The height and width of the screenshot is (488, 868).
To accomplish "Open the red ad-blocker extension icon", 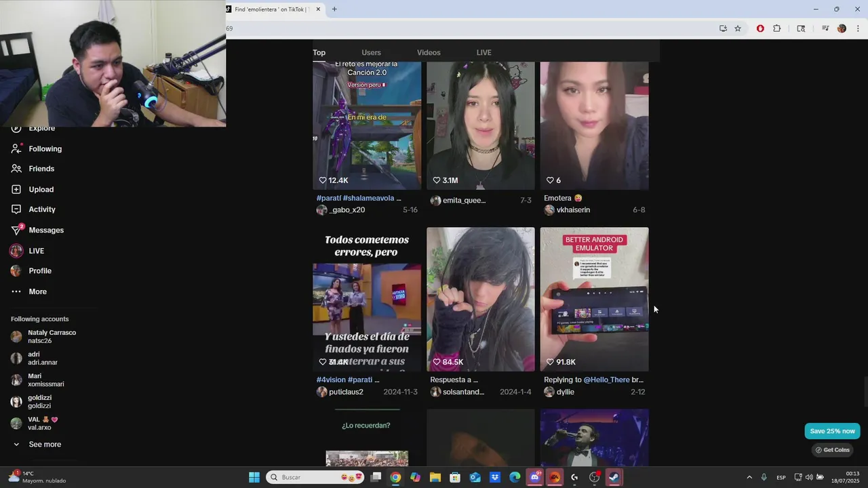I will coord(760,28).
